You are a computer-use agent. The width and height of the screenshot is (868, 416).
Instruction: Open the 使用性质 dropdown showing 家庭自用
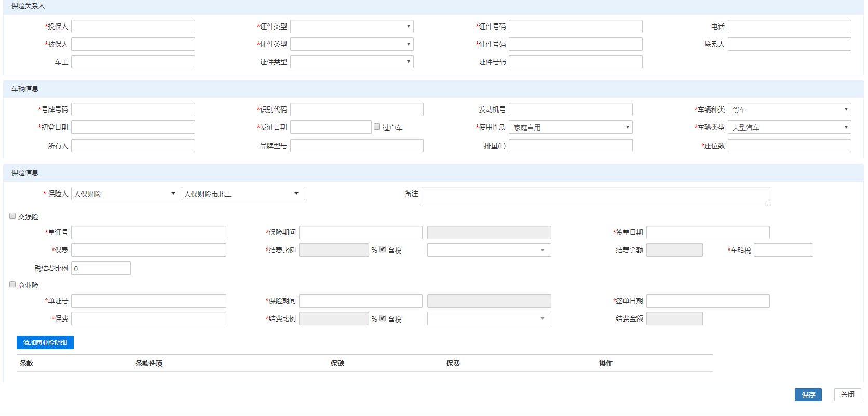coord(571,127)
